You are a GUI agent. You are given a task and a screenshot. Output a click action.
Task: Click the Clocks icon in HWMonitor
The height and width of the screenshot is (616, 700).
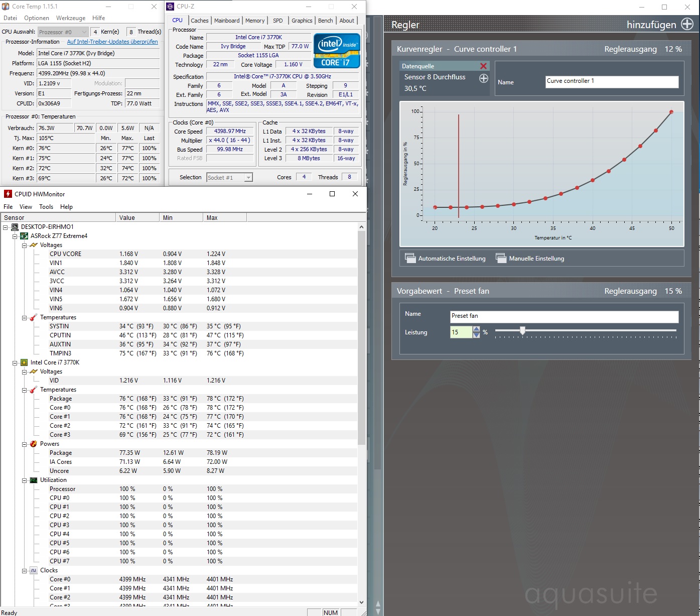[x=34, y=570]
